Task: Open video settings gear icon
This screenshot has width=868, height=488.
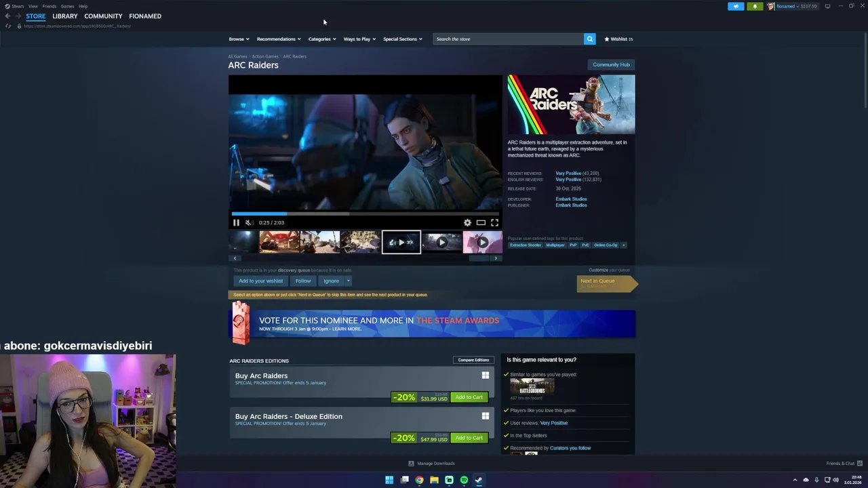Action: [x=467, y=222]
